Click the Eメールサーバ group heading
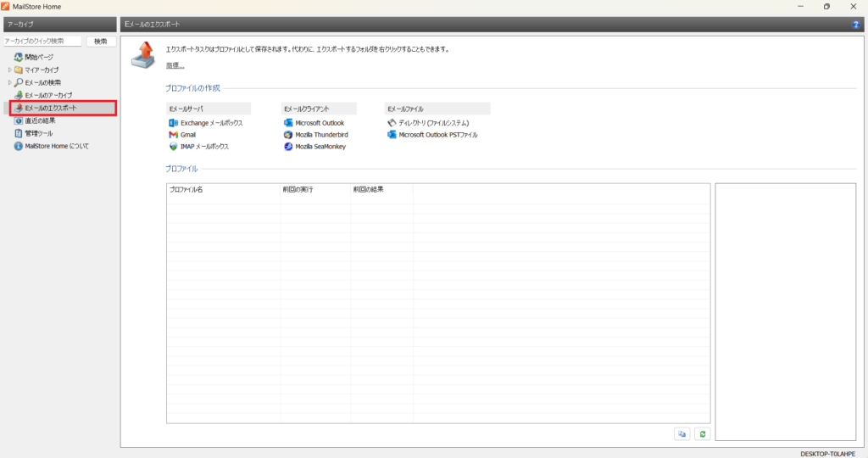 coord(209,109)
